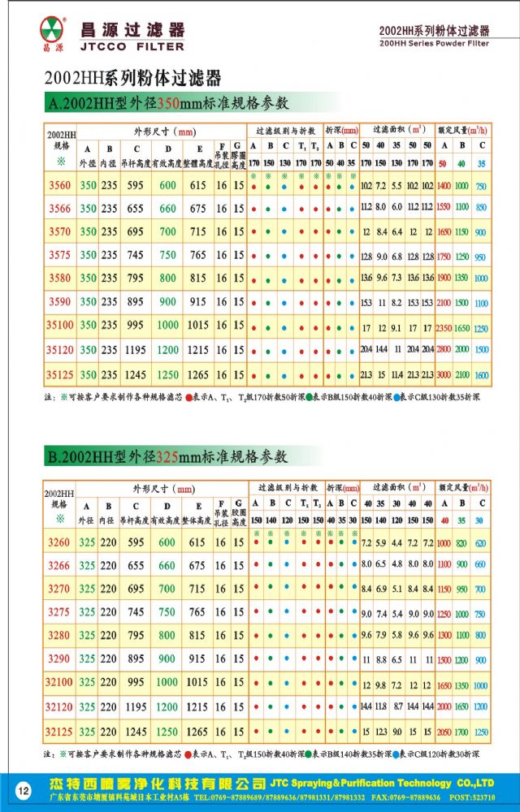
Task: Click the 200HH Series Powder Filter header text
Action: 434,44
